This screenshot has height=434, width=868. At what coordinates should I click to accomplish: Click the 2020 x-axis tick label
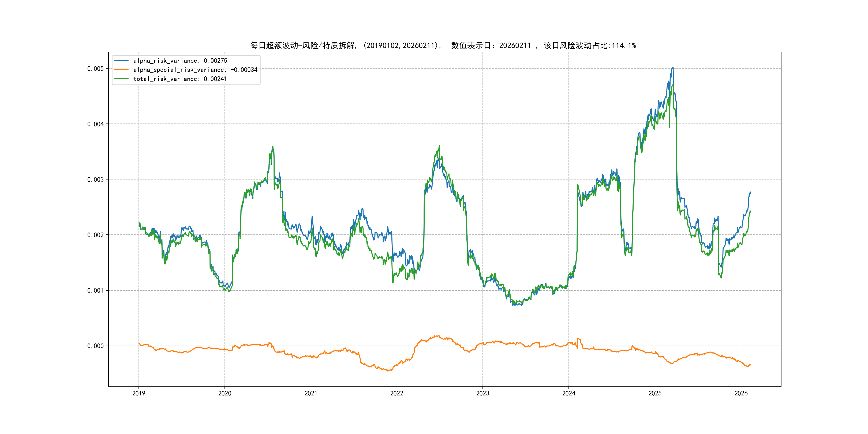click(225, 393)
